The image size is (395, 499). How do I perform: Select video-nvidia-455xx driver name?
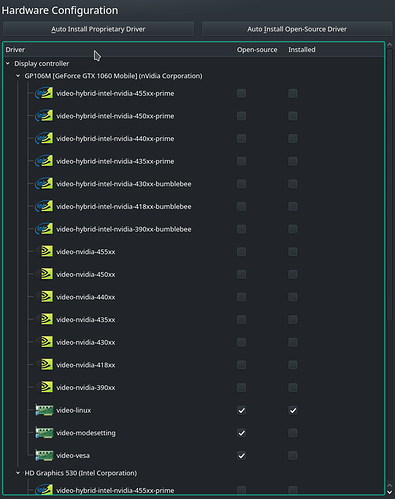point(86,252)
